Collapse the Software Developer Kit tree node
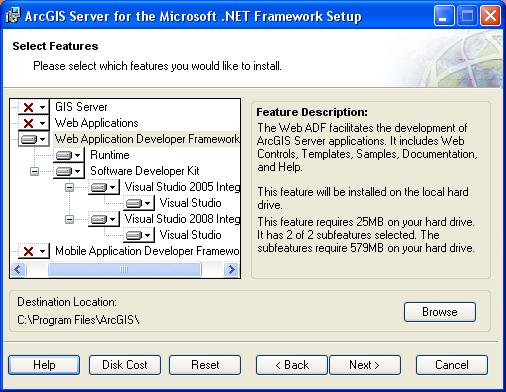 34,171
